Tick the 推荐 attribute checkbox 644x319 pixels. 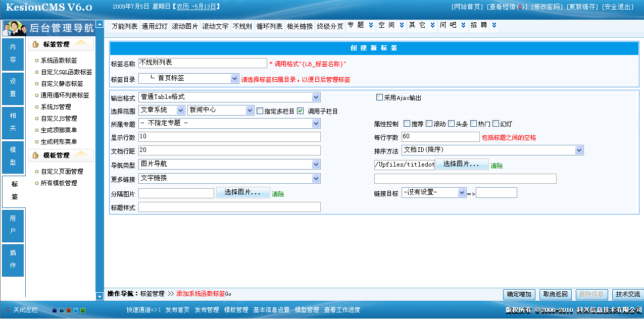[x=407, y=124]
